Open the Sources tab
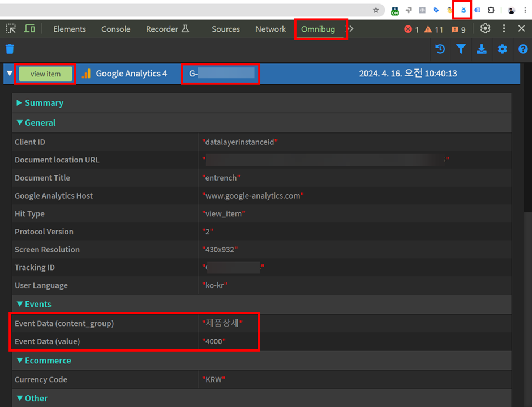The width and height of the screenshot is (532, 407). pyautogui.click(x=226, y=29)
